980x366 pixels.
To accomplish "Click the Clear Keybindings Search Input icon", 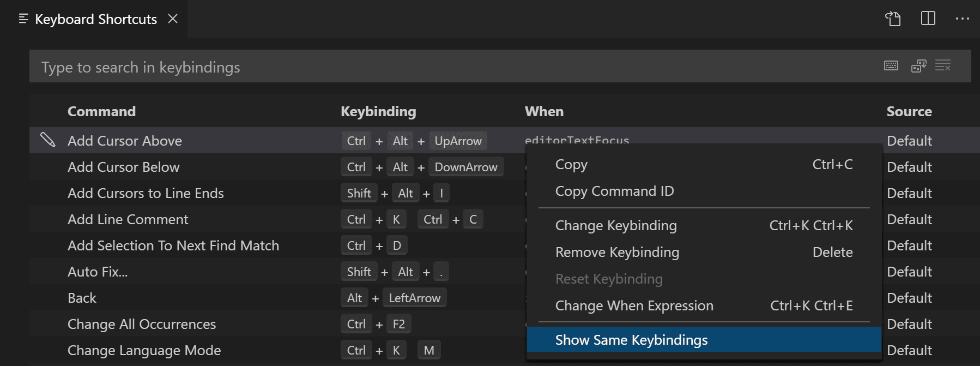I will pyautogui.click(x=943, y=66).
